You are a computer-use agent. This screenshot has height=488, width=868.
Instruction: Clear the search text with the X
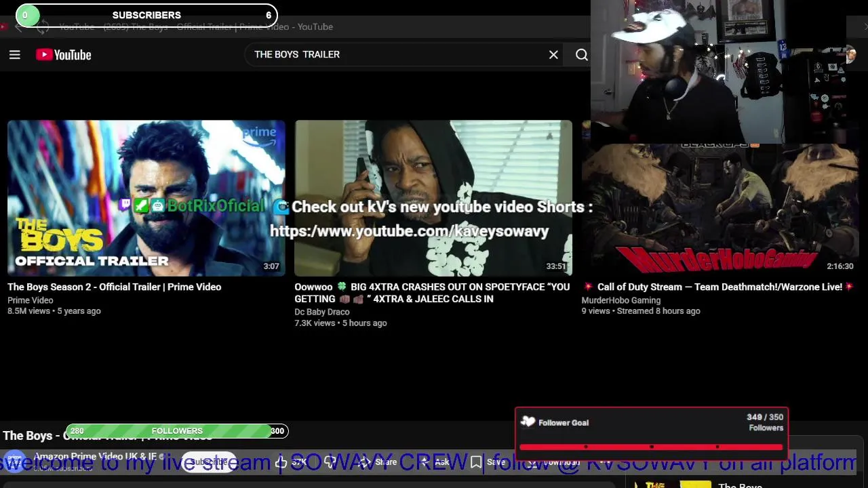[553, 55]
